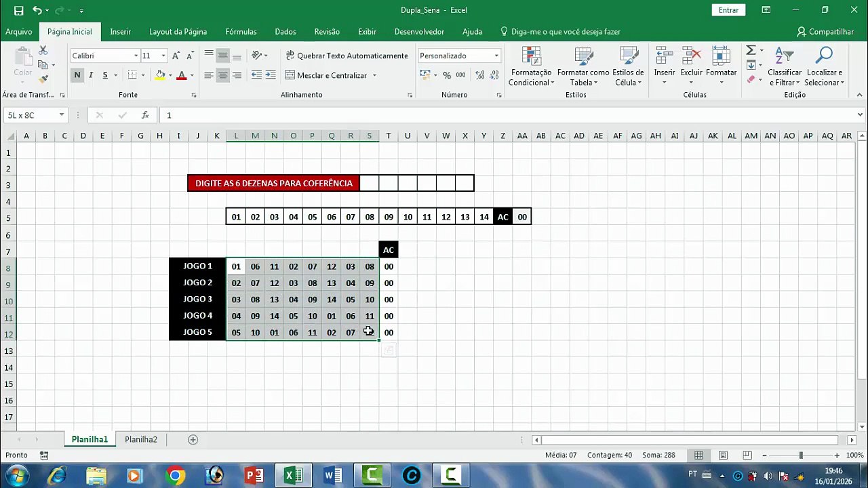Increase decimal places
The width and height of the screenshot is (868, 488).
pos(480,75)
